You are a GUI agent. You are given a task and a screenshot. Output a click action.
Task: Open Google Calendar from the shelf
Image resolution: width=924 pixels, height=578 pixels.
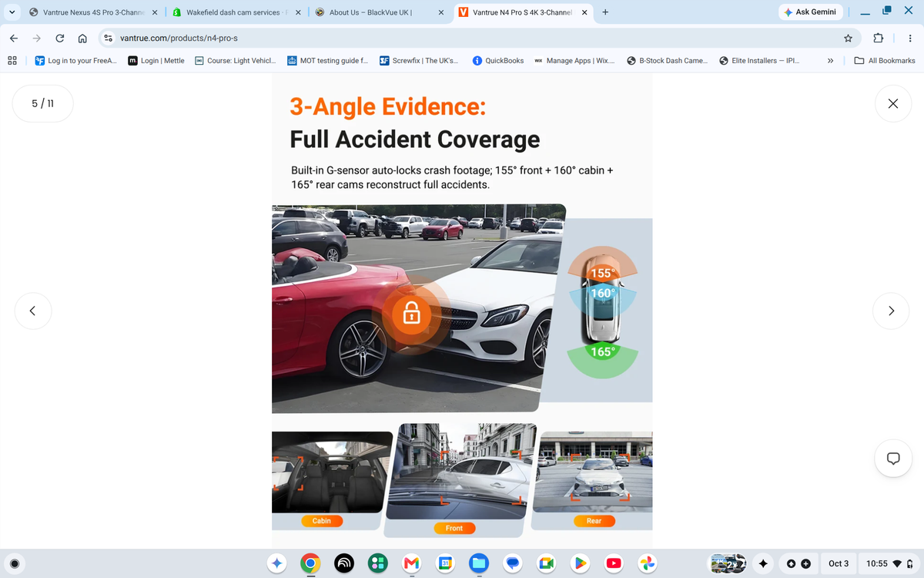(x=444, y=563)
